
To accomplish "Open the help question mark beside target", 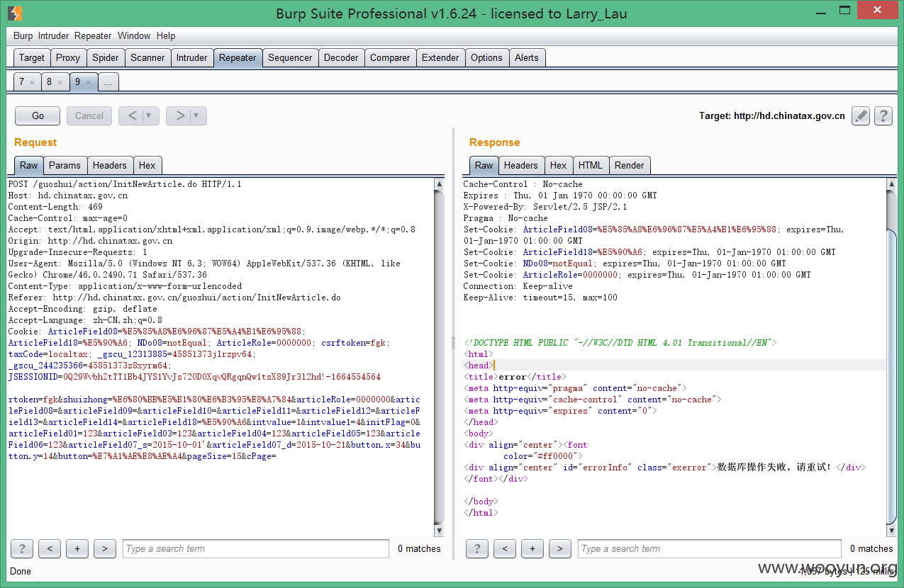I will 883,115.
